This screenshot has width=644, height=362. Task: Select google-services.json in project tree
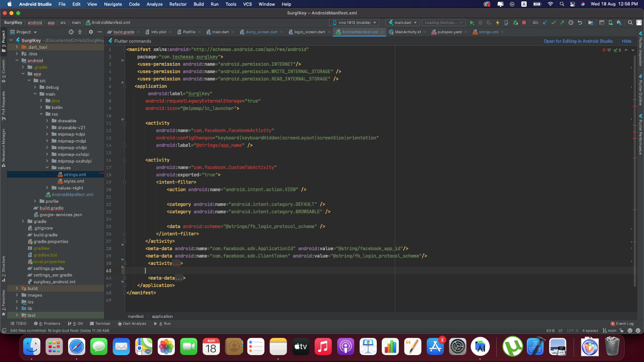pos(61,214)
